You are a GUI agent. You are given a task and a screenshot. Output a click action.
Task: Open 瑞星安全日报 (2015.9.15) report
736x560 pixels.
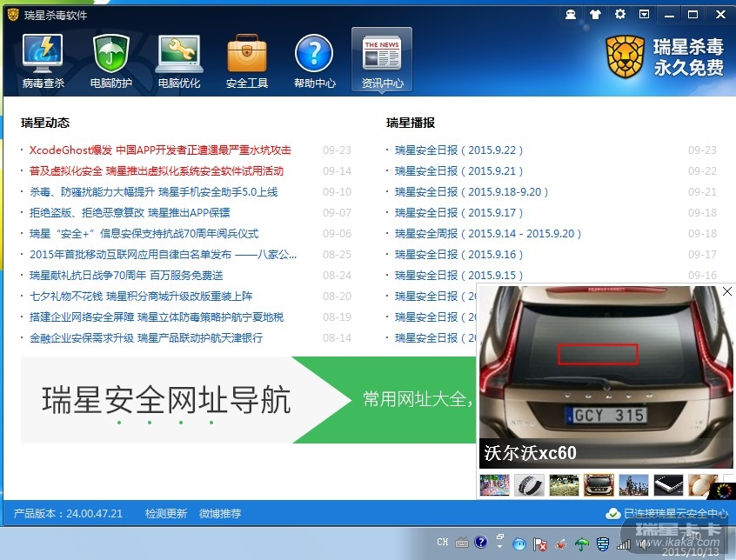(458, 276)
